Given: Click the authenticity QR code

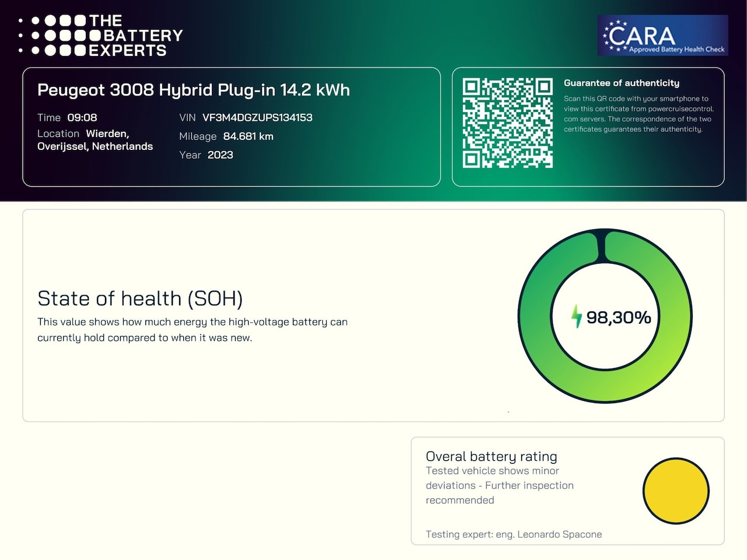Looking at the screenshot, I should coord(508,123).
